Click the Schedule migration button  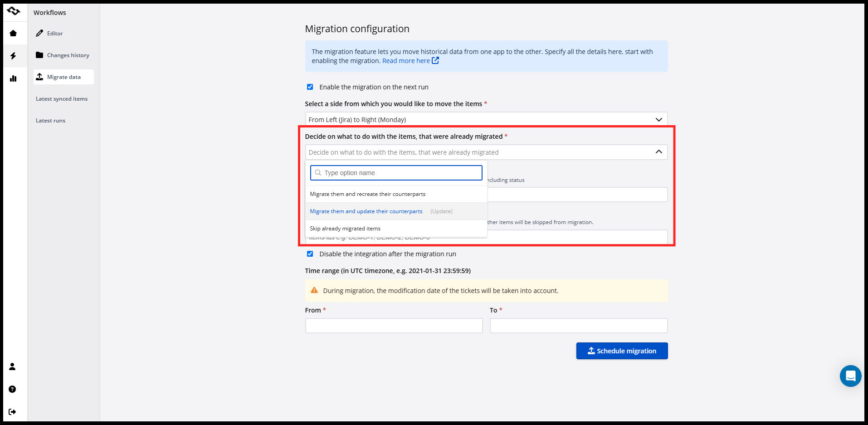622,351
